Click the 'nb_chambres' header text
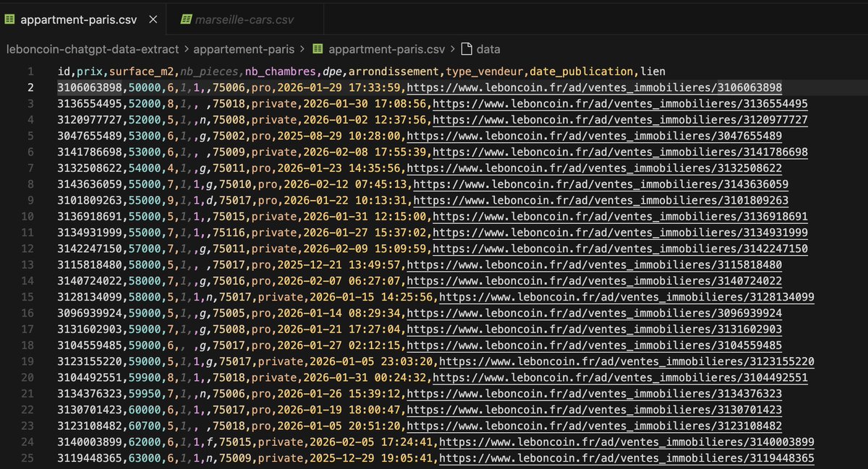The image size is (868, 469). [281, 72]
